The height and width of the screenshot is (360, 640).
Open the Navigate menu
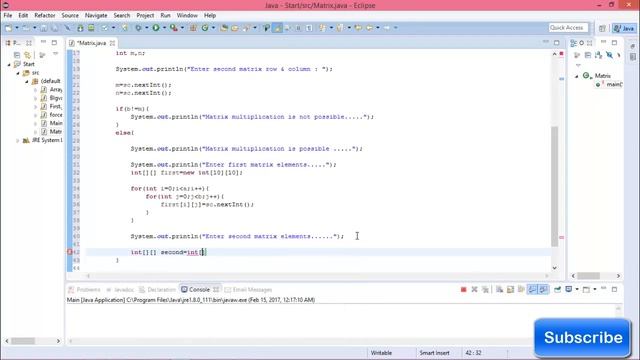tap(96, 16)
